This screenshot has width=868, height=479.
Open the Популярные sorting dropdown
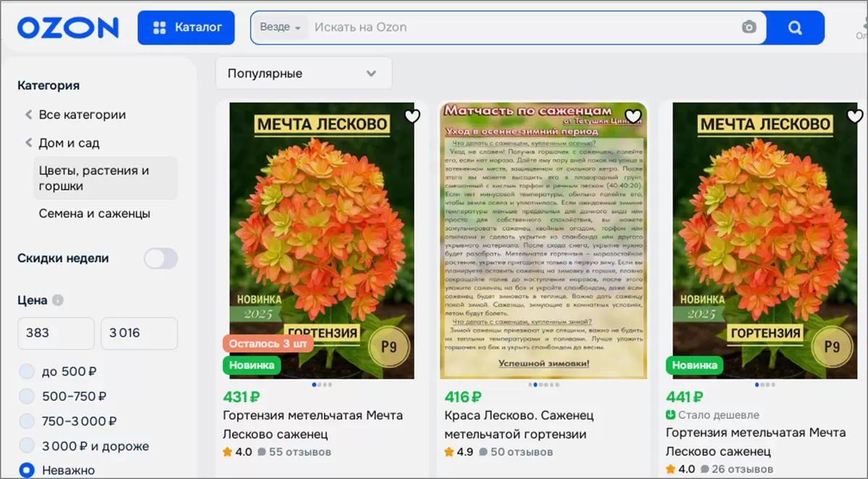point(303,73)
